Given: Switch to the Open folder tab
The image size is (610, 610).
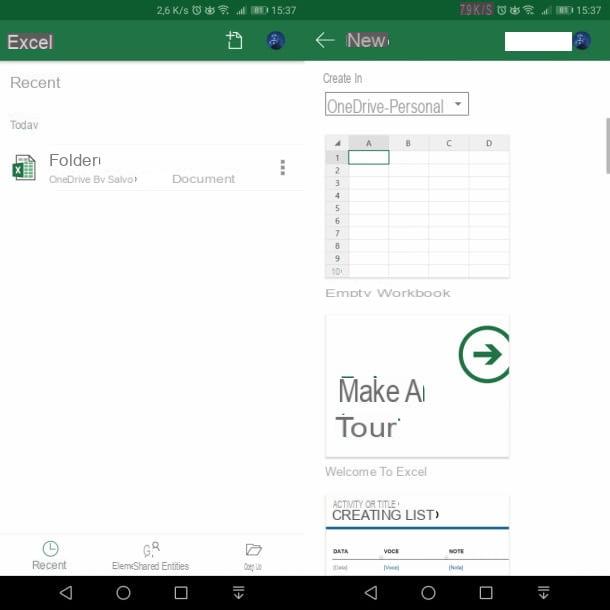Looking at the screenshot, I should click(x=253, y=557).
